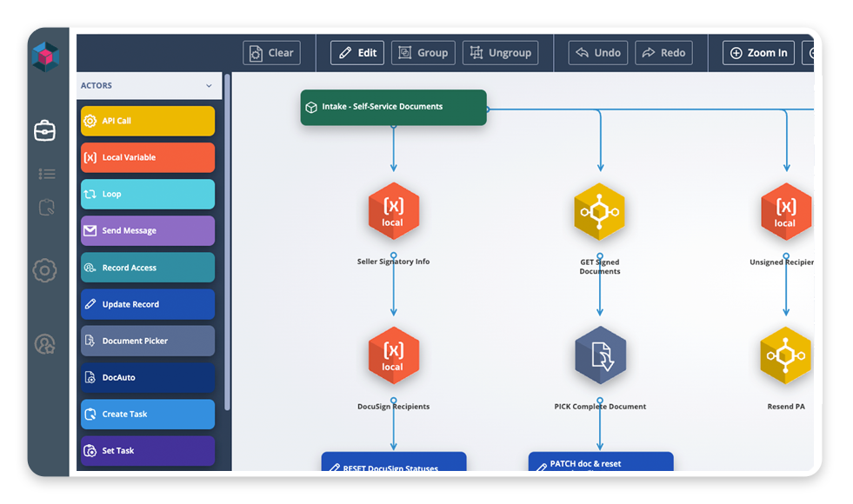Select the Document Picker actor
This screenshot has height=504, width=853.
point(146,341)
